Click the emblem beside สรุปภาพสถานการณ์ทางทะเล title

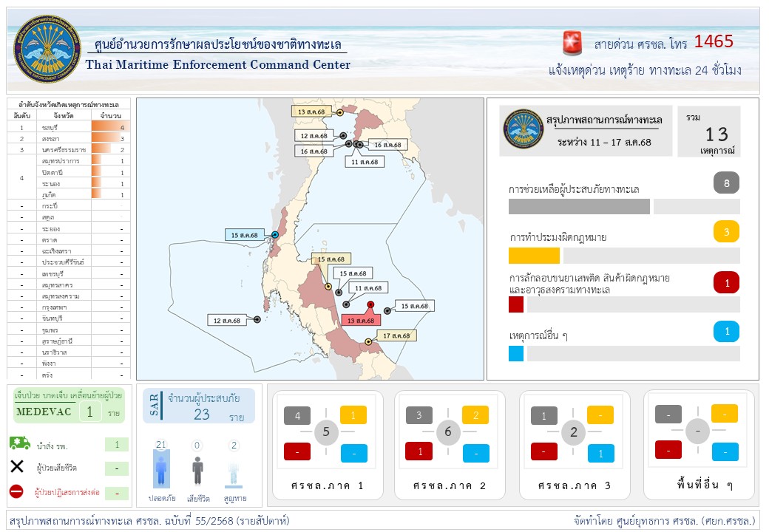coord(524,129)
